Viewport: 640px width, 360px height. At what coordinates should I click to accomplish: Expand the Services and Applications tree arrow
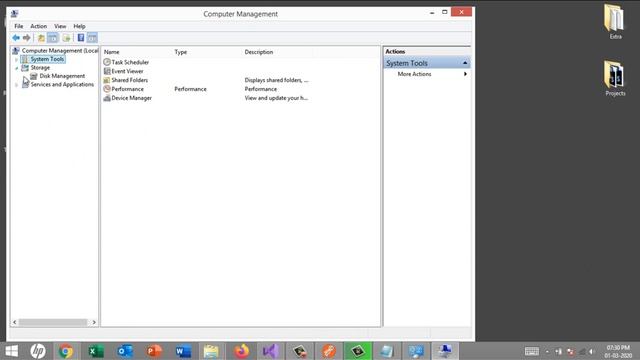(16, 85)
